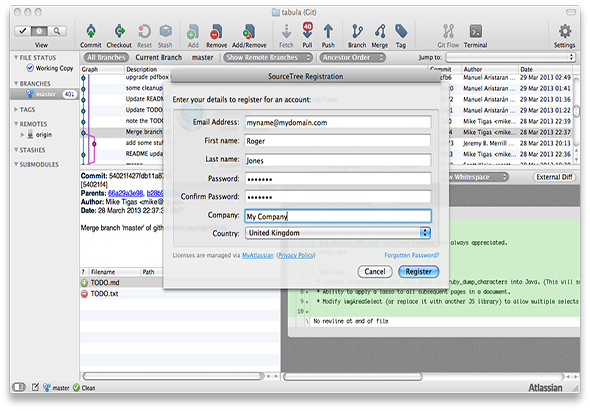Viewport: 590px width, 411px height.
Task: Expand the origin remote
Action: pyautogui.click(x=22, y=135)
